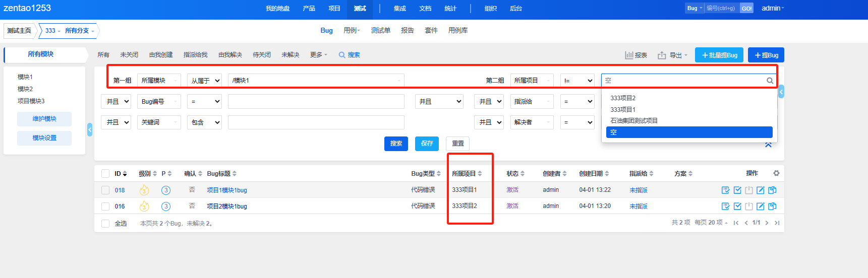The height and width of the screenshot is (278, 868).
Task: Click the 关键词 value input field
Action: (316, 122)
